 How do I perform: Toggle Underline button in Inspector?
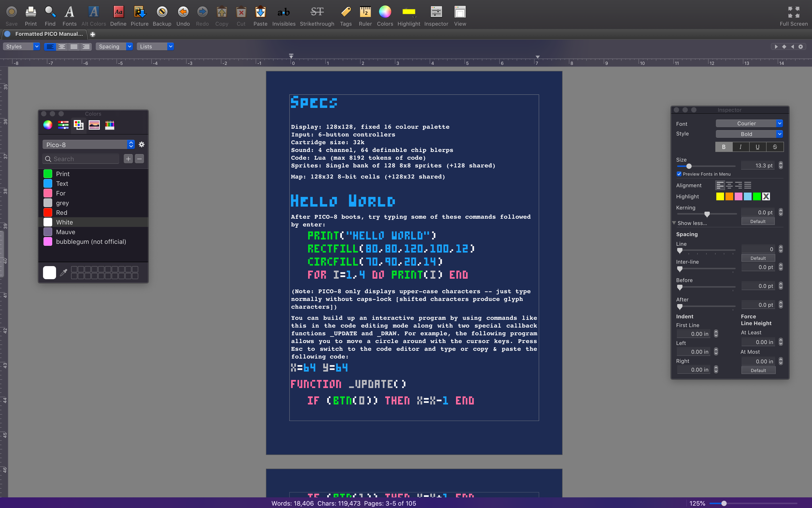coord(758,147)
